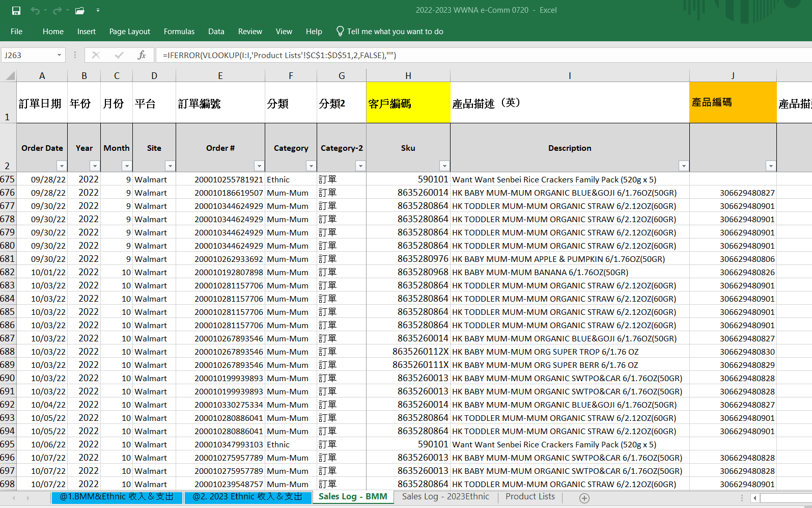Select column I header
812x508 pixels.
(x=570, y=76)
